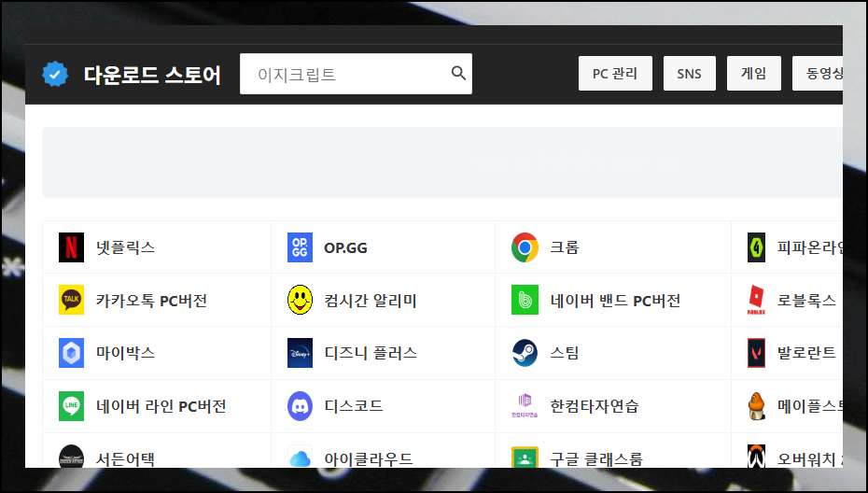
Task: Open the Disney+ icon
Action: [300, 353]
